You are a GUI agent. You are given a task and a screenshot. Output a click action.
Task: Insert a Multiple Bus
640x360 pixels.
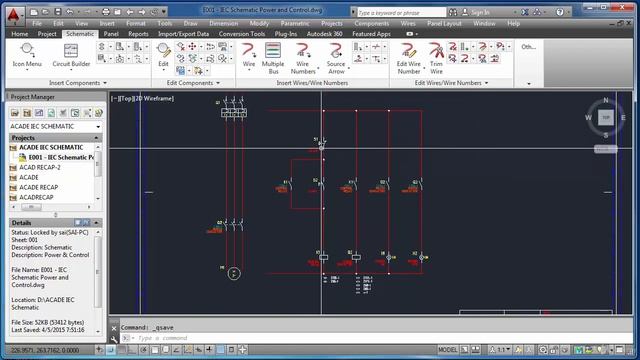pyautogui.click(x=273, y=58)
